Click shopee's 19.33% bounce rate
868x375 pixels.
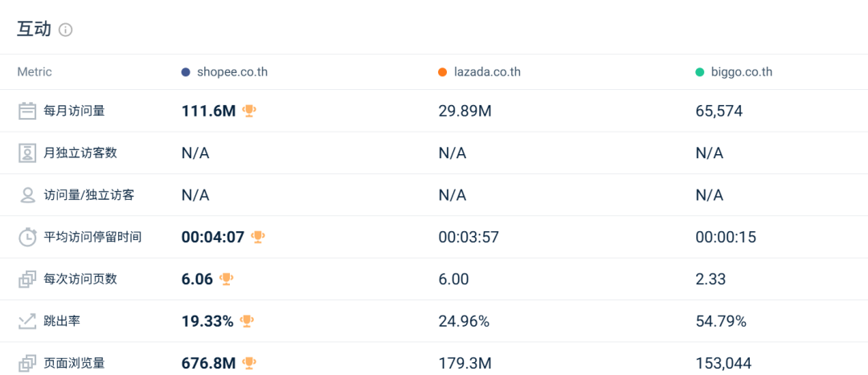(x=207, y=321)
